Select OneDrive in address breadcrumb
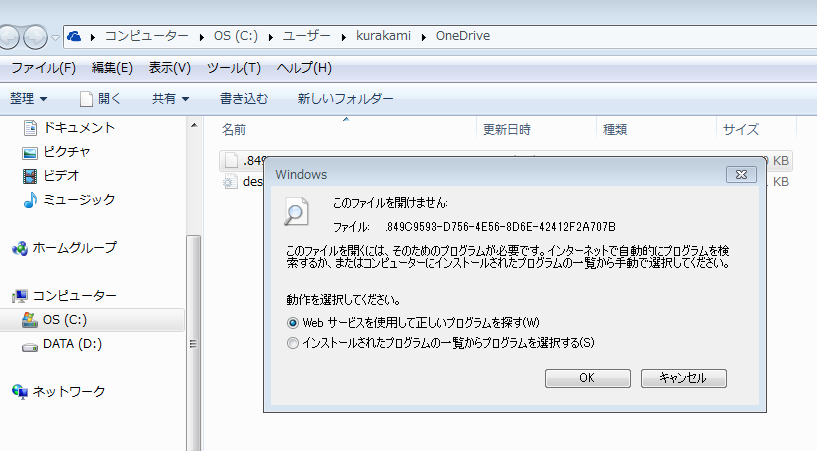This screenshot has width=817, height=451. click(x=463, y=36)
